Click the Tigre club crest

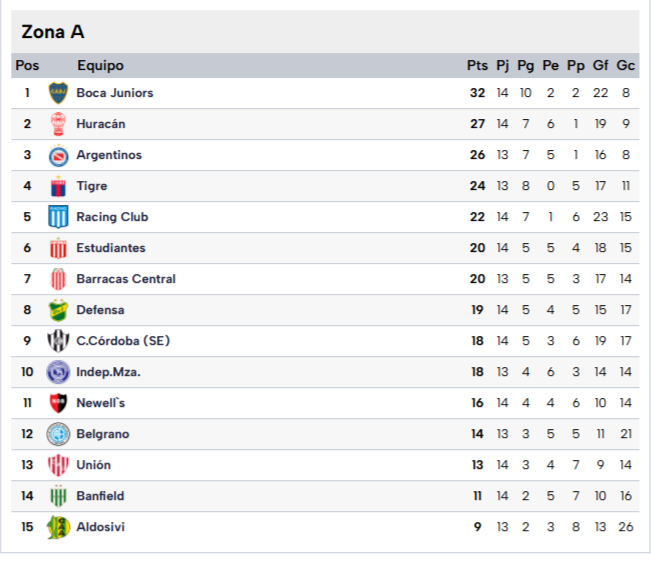point(58,186)
